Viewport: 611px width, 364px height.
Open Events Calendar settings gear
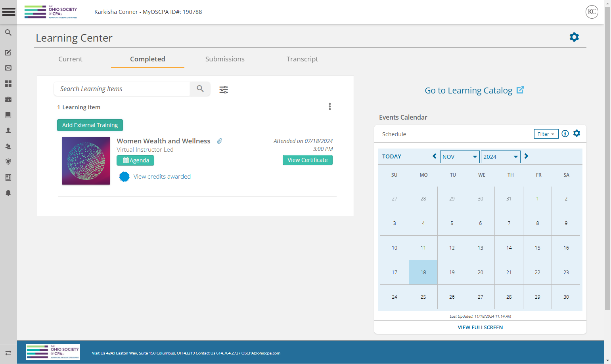tap(577, 133)
